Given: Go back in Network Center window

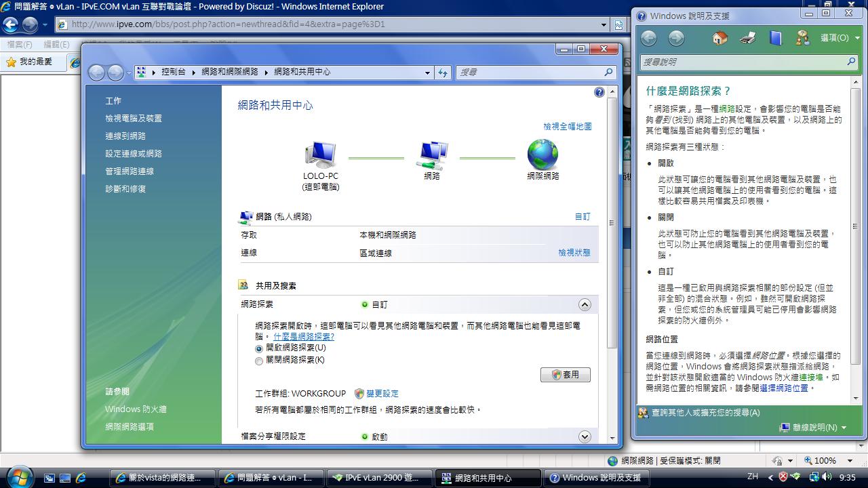Looking at the screenshot, I should [x=96, y=72].
